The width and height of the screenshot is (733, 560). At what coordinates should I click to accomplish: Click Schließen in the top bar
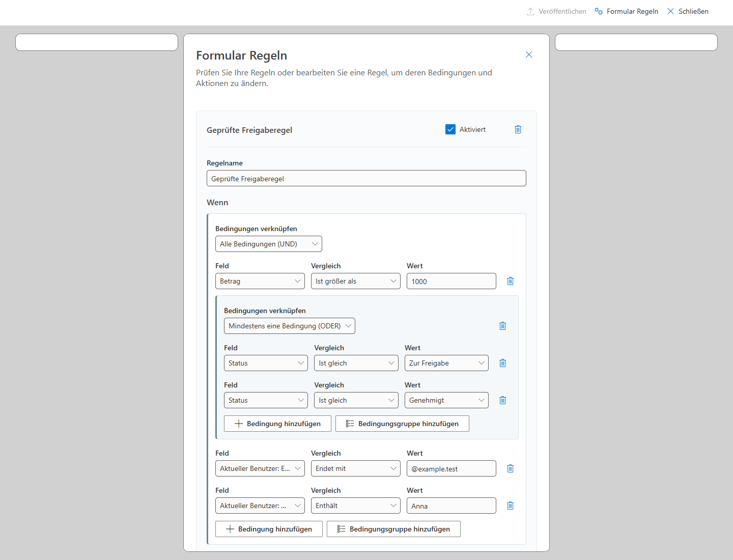pos(688,11)
